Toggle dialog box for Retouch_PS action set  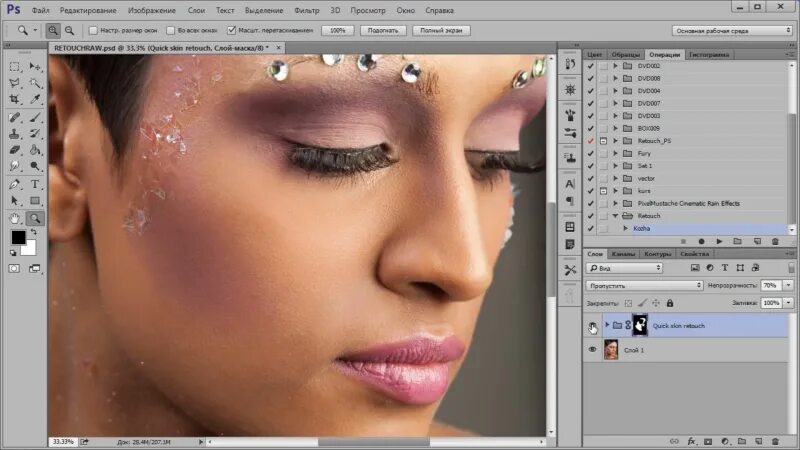(604, 141)
